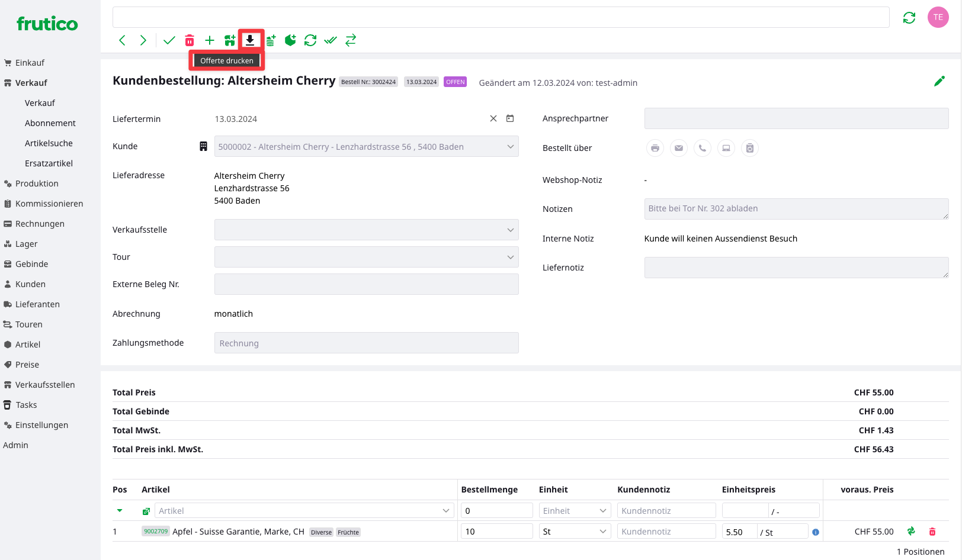Go to the previous order with left arrow
962x560 pixels.
pos(123,40)
